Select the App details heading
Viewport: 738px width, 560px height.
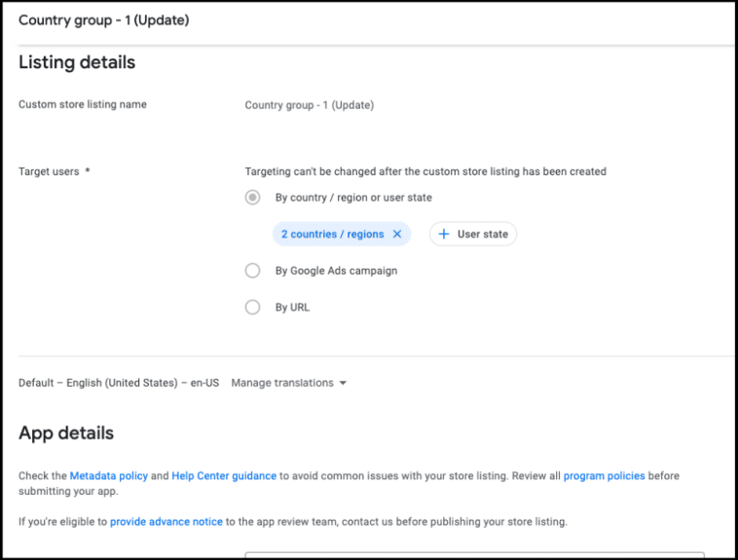(66, 433)
